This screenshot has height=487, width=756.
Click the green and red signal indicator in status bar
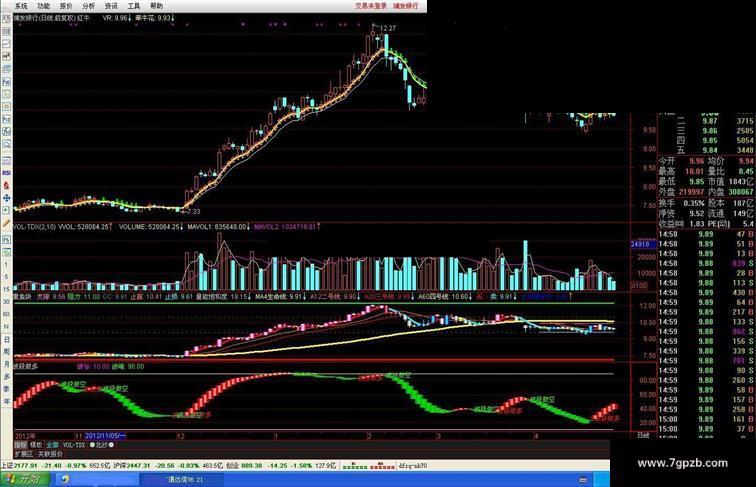[x=368, y=466]
